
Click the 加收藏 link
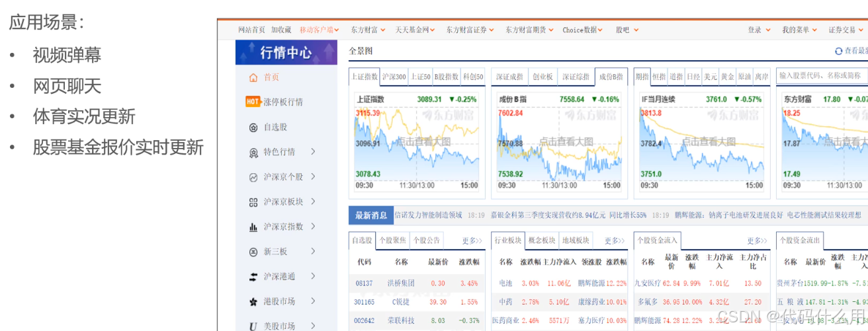pyautogui.click(x=281, y=30)
